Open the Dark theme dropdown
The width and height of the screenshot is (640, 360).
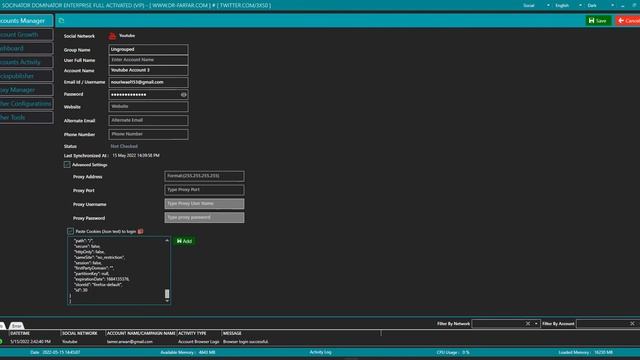tap(600, 5)
